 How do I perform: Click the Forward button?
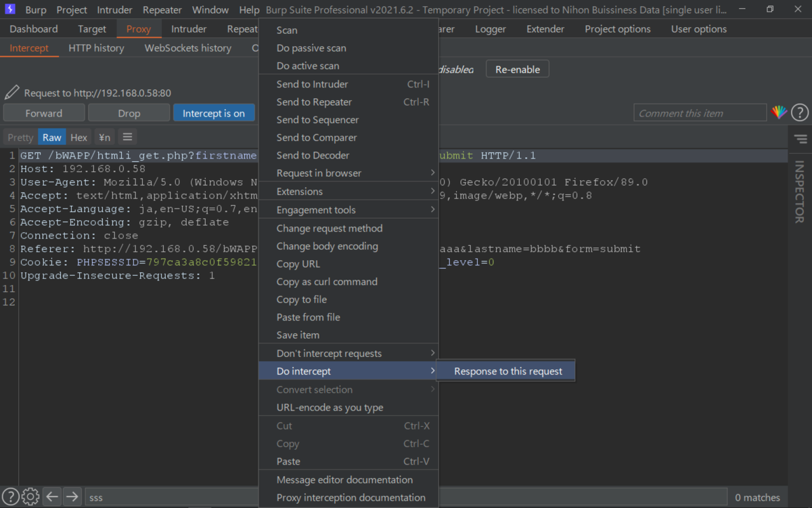click(44, 113)
